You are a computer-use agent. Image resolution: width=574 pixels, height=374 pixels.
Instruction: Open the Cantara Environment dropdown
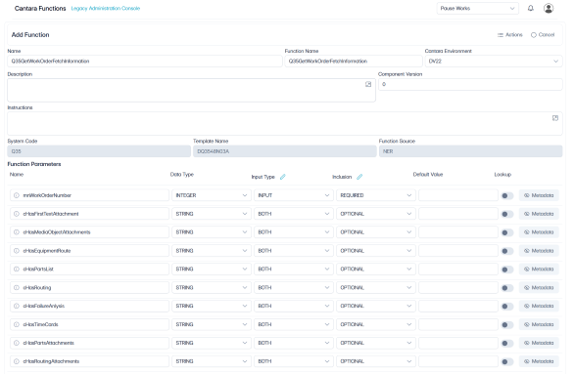point(493,61)
